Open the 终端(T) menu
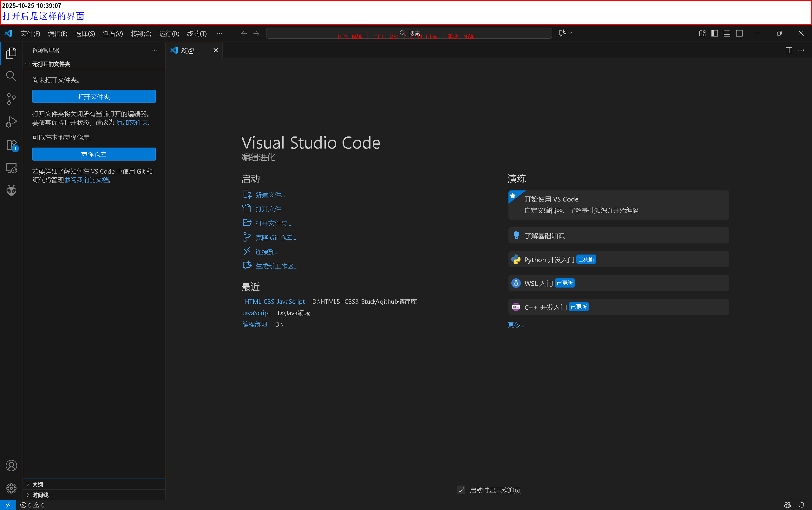 [197, 34]
